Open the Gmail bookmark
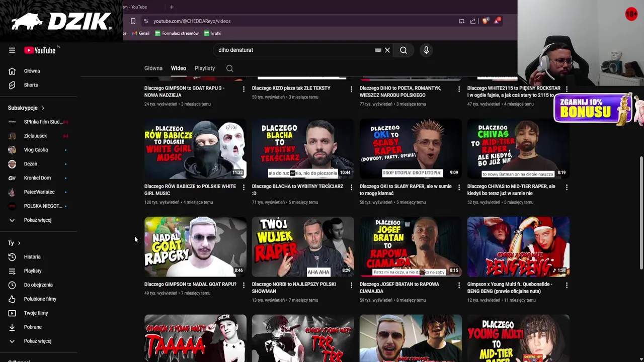 point(140,33)
